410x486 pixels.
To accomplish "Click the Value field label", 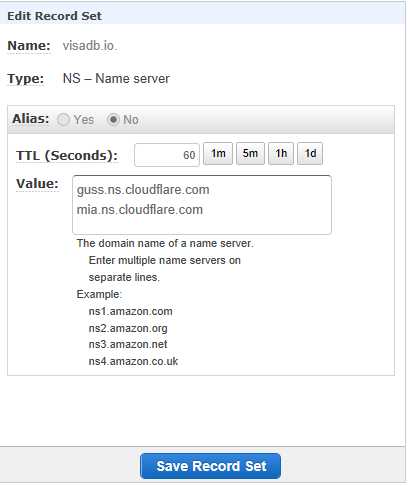I will [37, 184].
